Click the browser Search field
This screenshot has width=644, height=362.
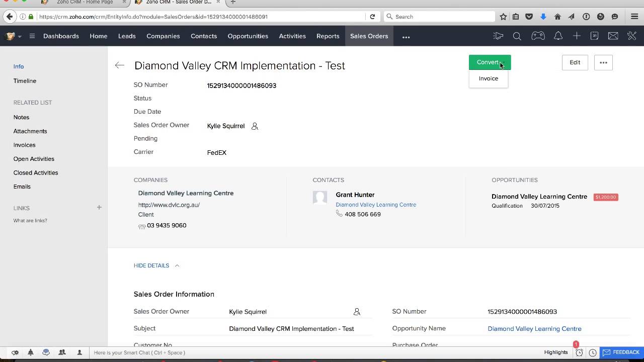pyautogui.click(x=439, y=17)
